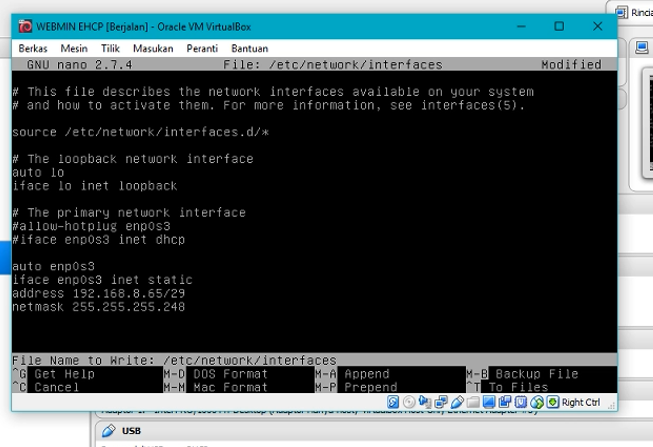
Task: Open the Bantuan menu
Action: [249, 48]
